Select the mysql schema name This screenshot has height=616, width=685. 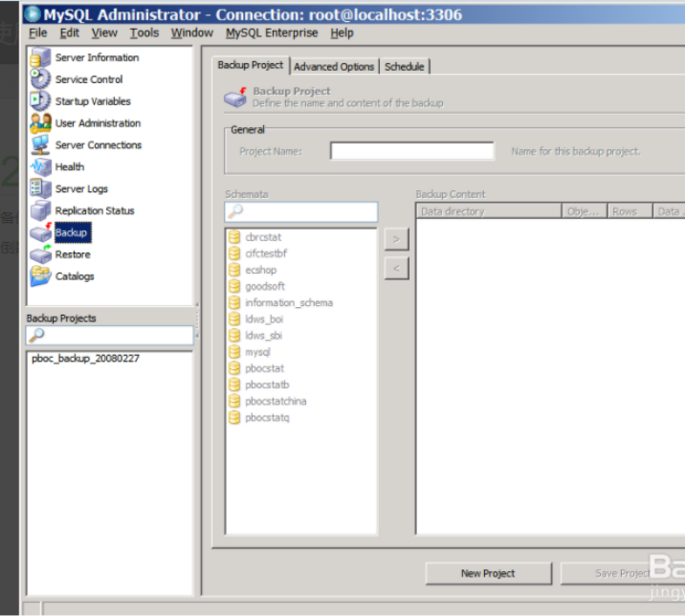pyautogui.click(x=257, y=352)
